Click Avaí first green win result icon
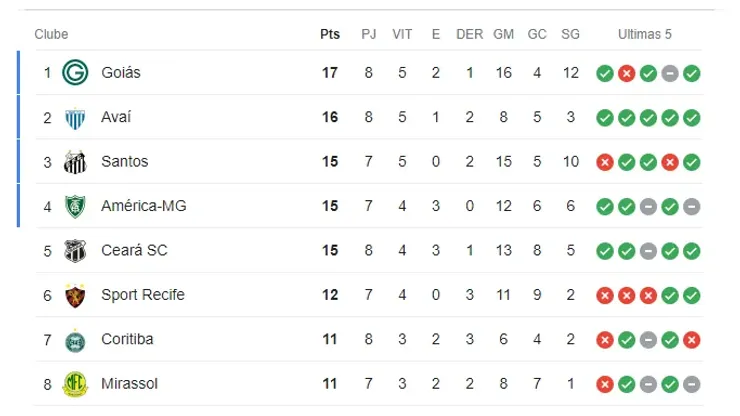This screenshot has width=740, height=416. pos(604,118)
